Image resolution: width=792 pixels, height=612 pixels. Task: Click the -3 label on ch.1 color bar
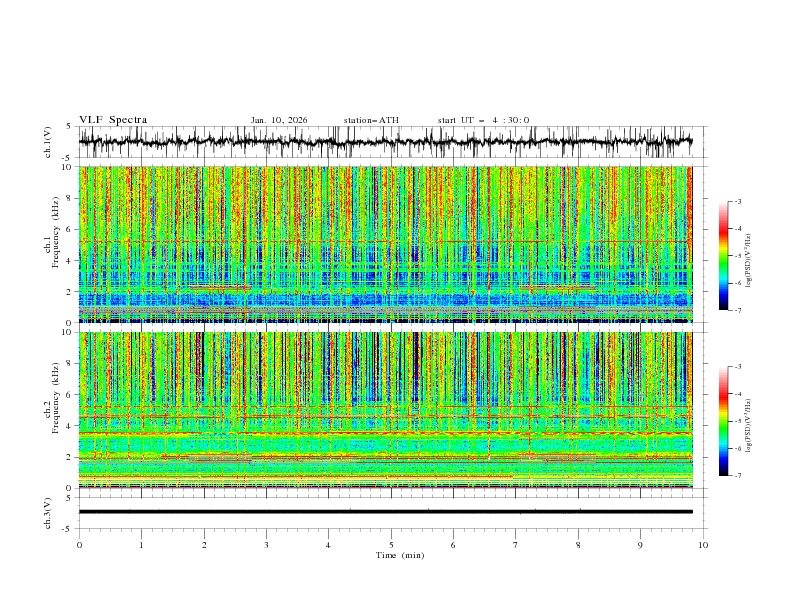738,201
